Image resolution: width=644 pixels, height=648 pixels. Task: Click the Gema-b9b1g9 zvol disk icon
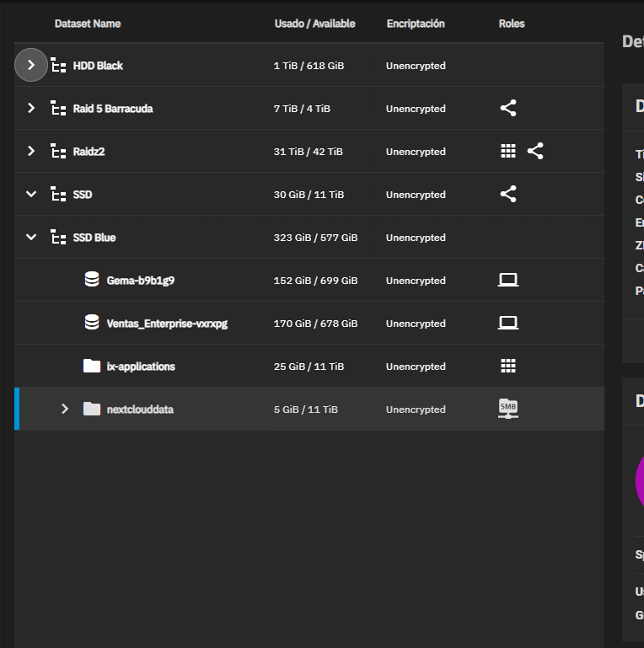click(92, 280)
